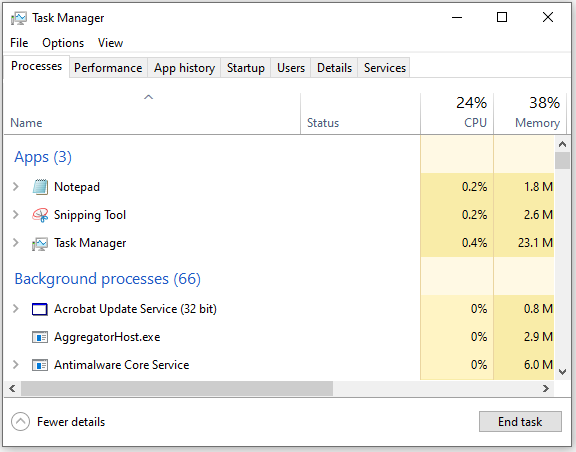Select the Snipping Tool scissors icon

pyautogui.click(x=40, y=215)
